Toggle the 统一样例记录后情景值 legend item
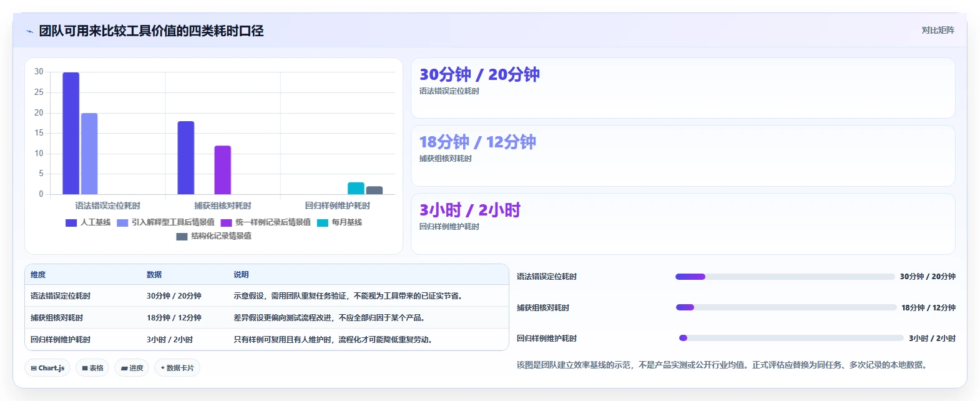This screenshot has height=401, width=980. coord(266,222)
